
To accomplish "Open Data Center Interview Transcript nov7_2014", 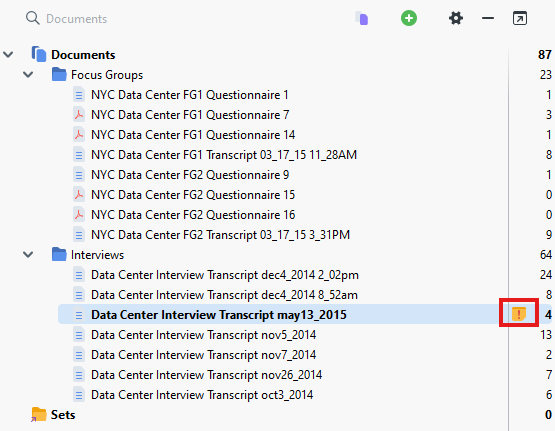I will pyautogui.click(x=204, y=355).
